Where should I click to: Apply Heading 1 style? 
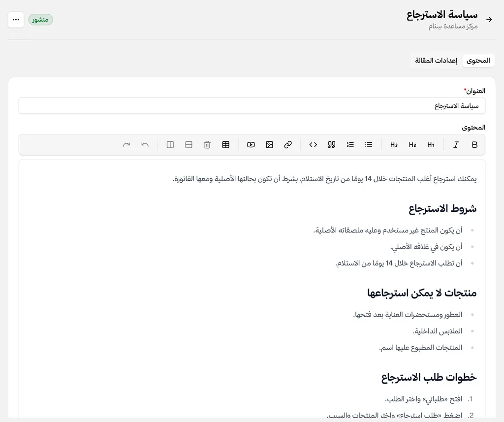(431, 145)
